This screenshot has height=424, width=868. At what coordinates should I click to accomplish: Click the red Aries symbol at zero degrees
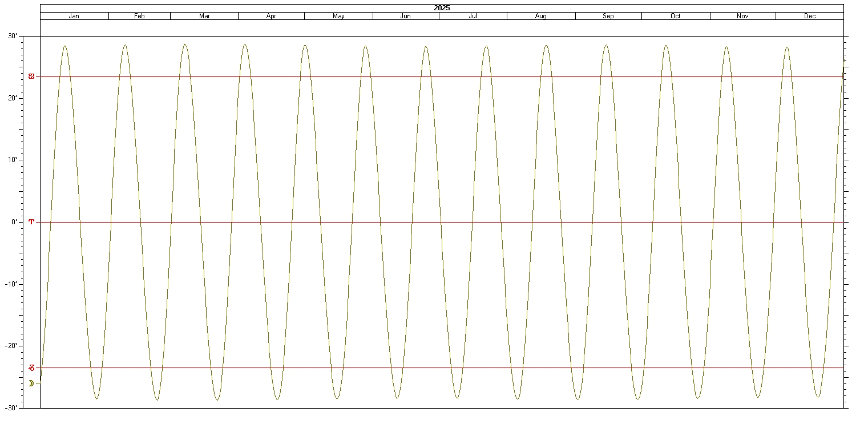point(31,222)
